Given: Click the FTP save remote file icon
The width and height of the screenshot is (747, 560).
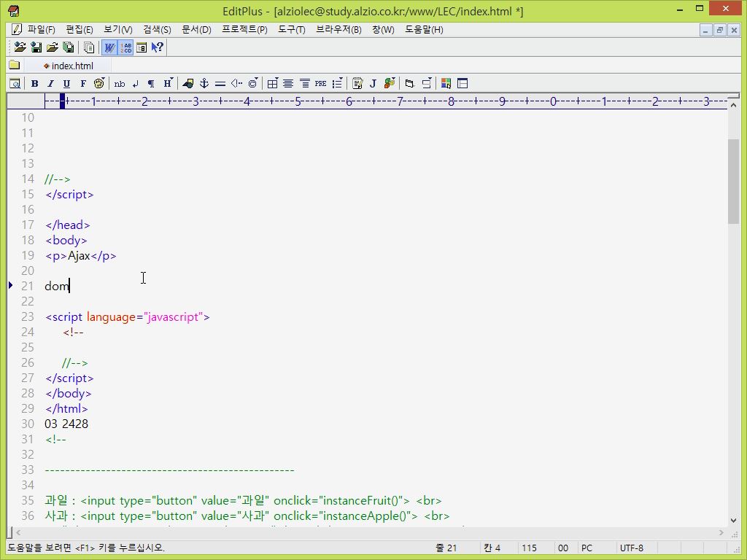Looking at the screenshot, I should coord(36,47).
